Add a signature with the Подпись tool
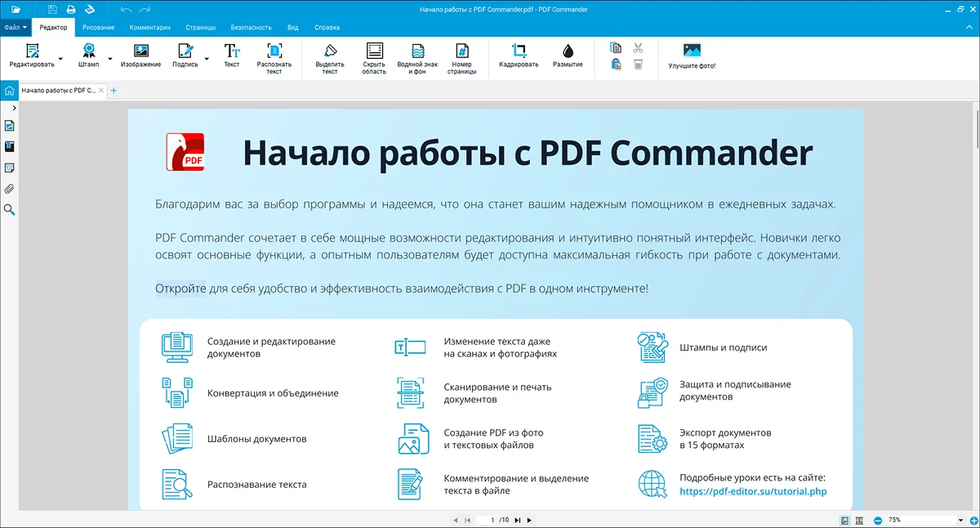The width and height of the screenshot is (980, 528). [185, 56]
